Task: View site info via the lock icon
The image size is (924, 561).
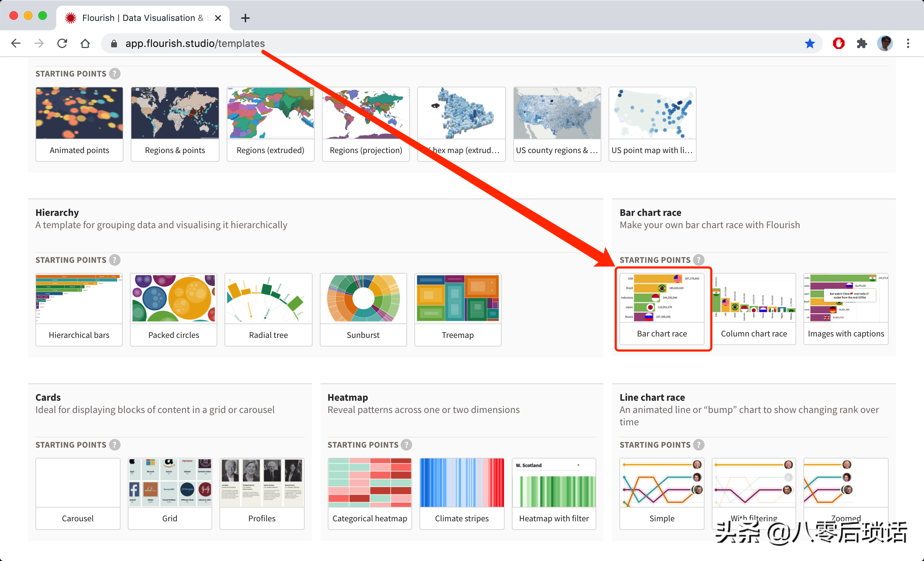Action: (x=114, y=44)
